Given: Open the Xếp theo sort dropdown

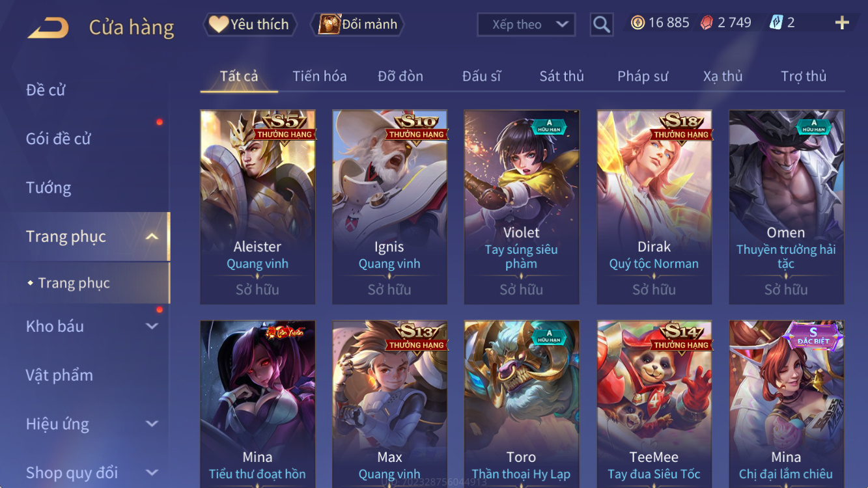Looking at the screenshot, I should click(526, 25).
